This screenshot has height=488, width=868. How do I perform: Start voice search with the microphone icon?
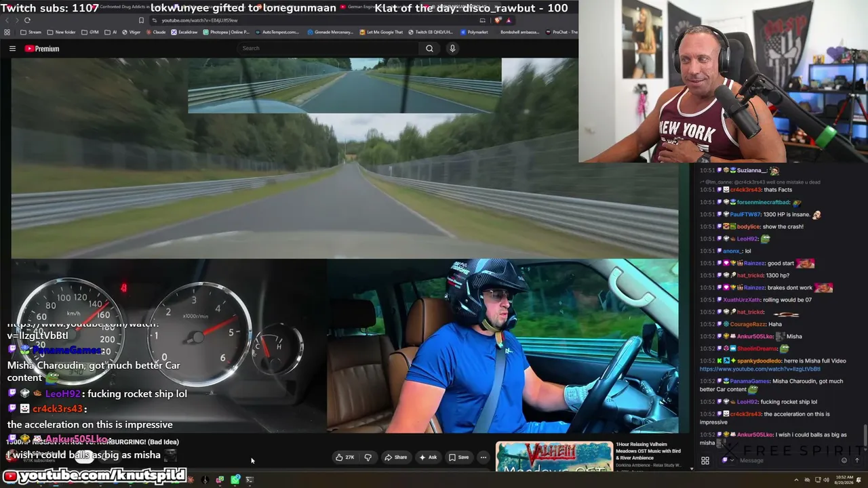452,48
